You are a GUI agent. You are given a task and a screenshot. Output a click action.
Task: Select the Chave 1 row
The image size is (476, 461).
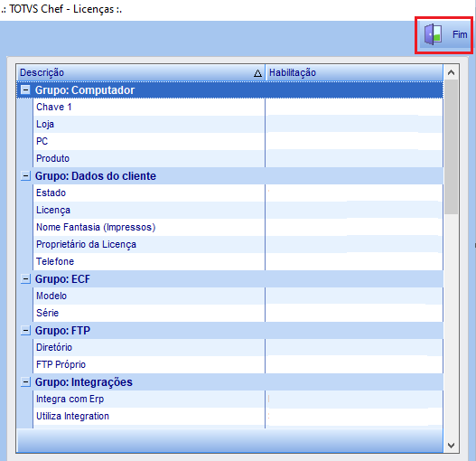(x=238, y=107)
